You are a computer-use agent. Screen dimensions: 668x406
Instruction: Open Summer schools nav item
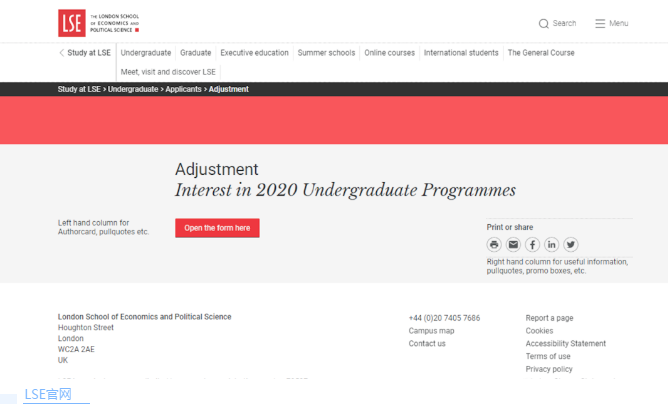coord(326,53)
